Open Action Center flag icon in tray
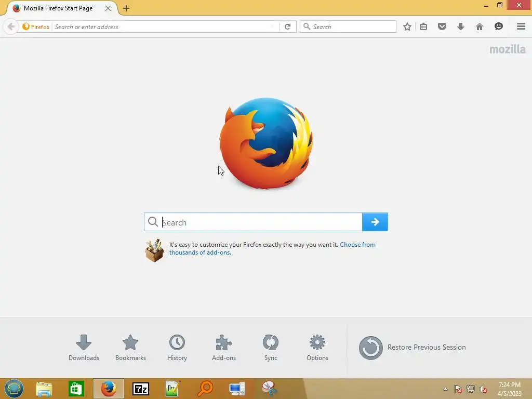This screenshot has width=532, height=399. 458,389
